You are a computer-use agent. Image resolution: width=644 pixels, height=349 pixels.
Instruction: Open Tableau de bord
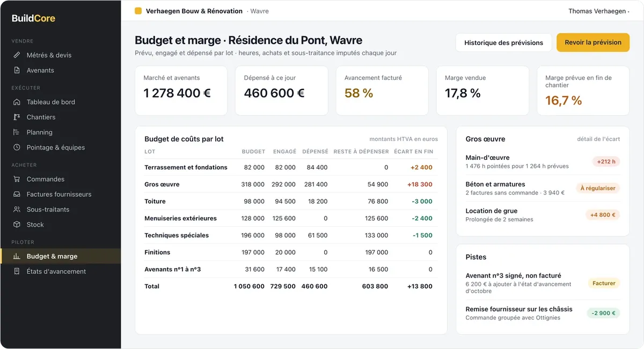pos(61,102)
